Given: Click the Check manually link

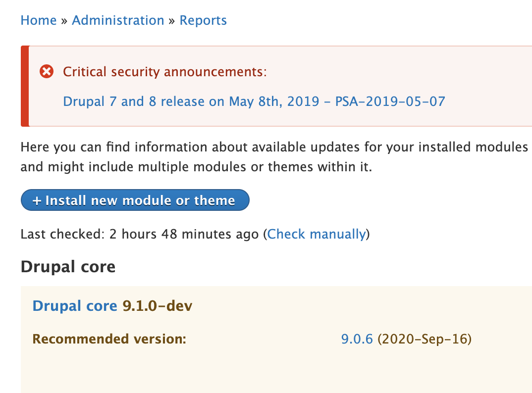Looking at the screenshot, I should click(317, 234).
